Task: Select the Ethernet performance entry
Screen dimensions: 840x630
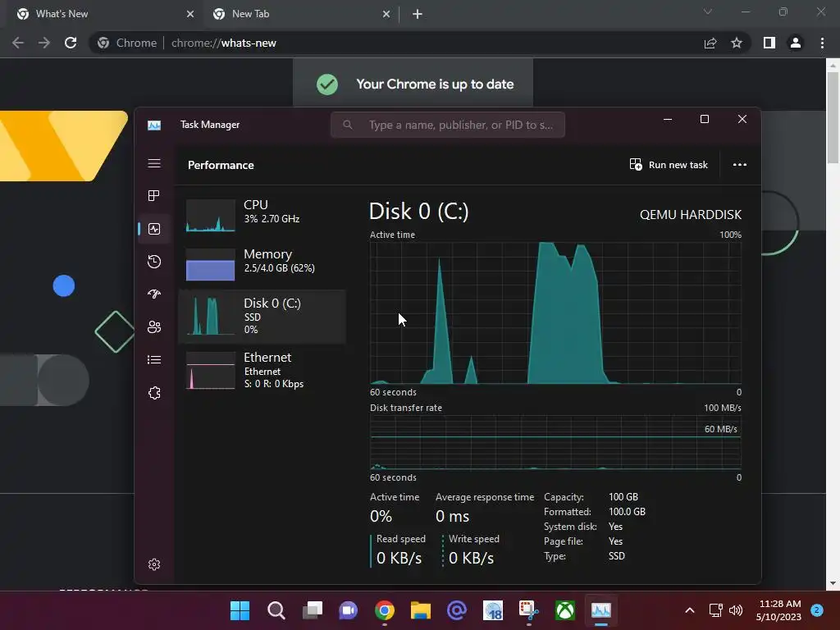Action: [262, 370]
